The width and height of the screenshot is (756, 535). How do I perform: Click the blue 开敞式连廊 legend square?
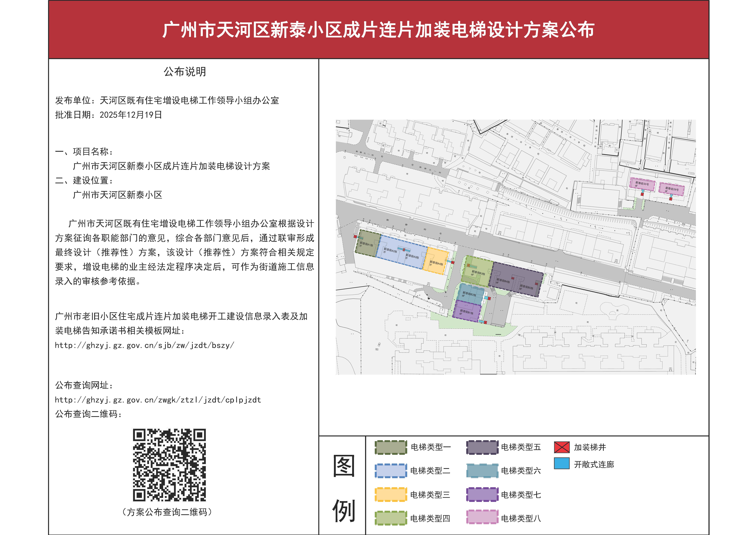click(x=562, y=464)
